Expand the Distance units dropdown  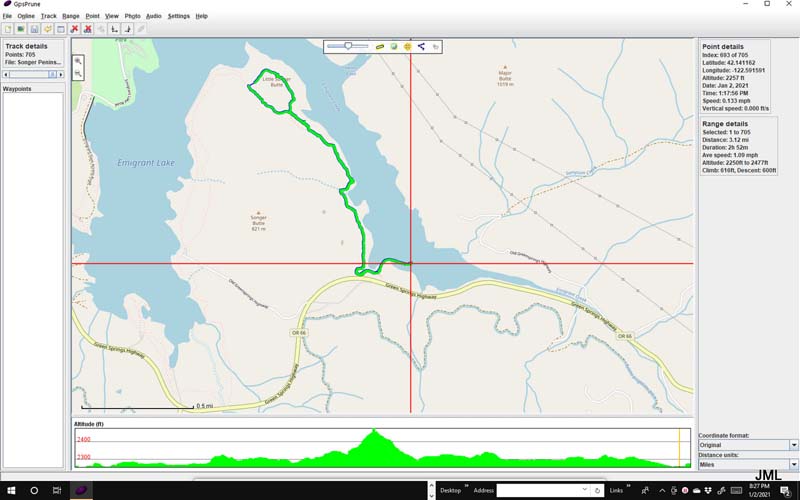pos(794,464)
